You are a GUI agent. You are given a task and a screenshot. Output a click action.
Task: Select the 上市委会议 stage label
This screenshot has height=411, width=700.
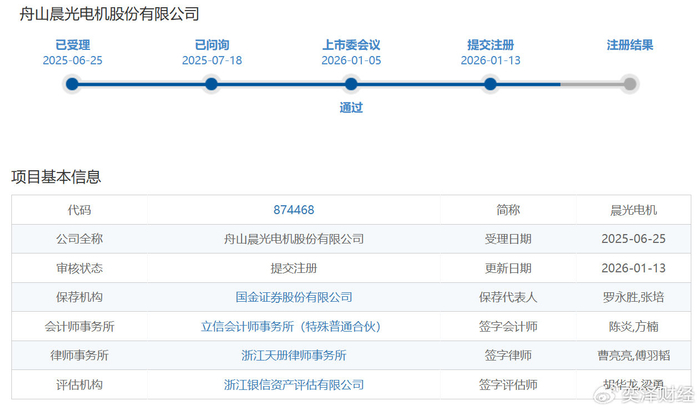(x=351, y=45)
